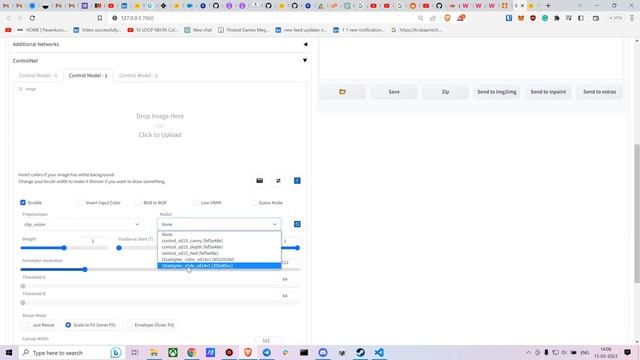640x360 pixels.
Task: Open File Explorer from the taskbar
Action: (x=154, y=352)
